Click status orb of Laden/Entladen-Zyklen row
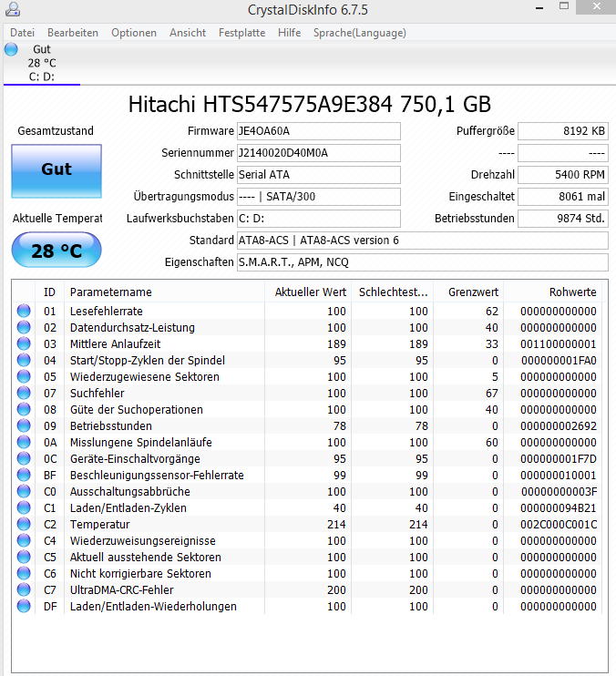The width and height of the screenshot is (616, 676). pyautogui.click(x=24, y=507)
